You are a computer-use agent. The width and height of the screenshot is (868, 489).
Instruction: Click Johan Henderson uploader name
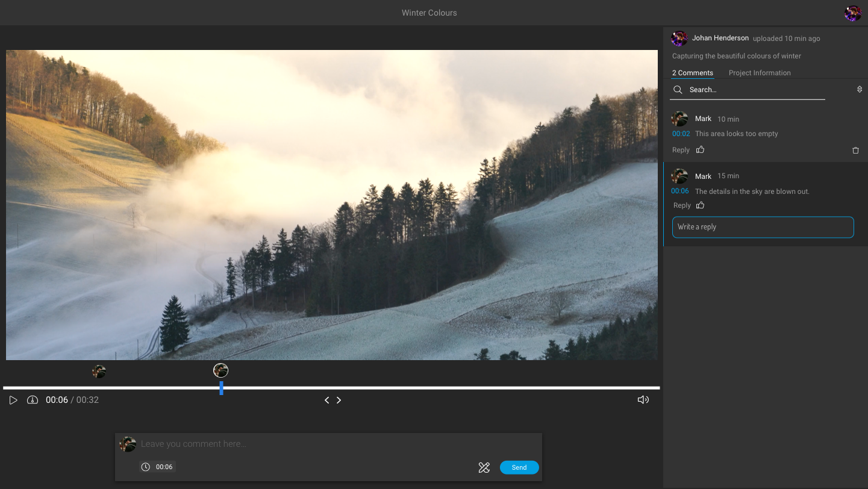click(720, 38)
